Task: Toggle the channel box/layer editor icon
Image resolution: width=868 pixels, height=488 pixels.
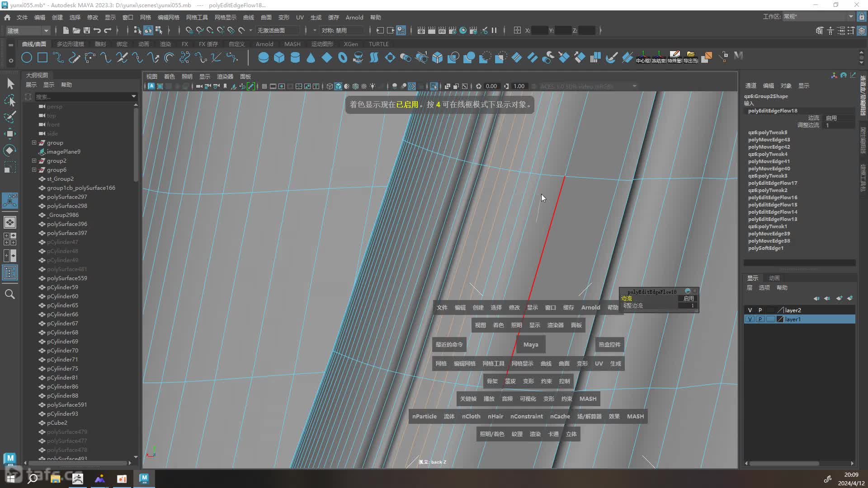Action: pos(862,31)
